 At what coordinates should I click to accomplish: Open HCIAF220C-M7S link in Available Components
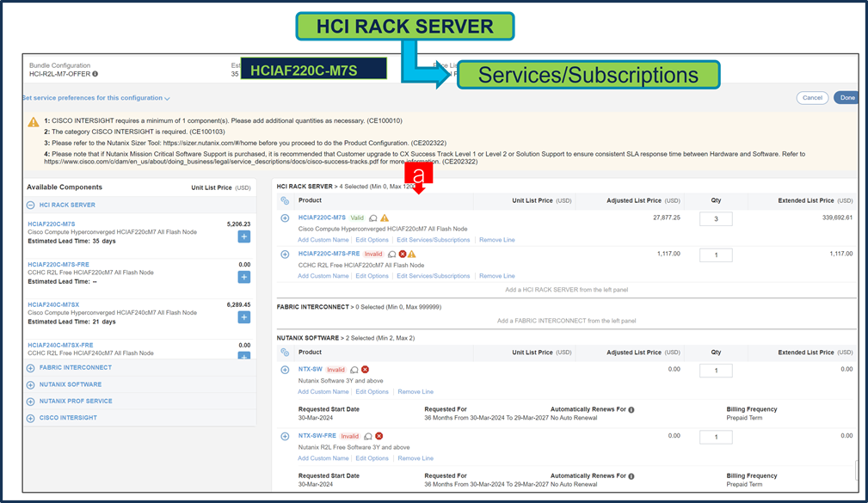(52, 224)
